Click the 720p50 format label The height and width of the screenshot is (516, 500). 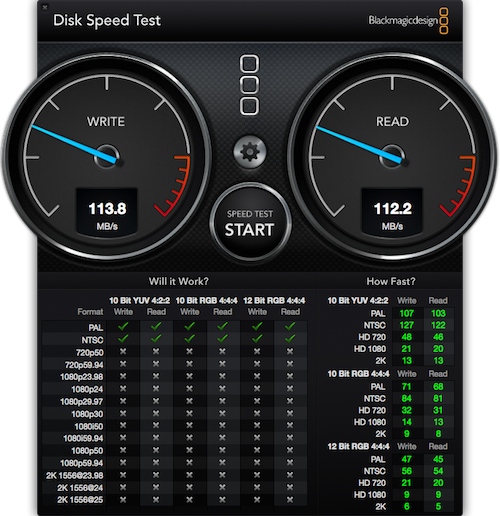pyautogui.click(x=89, y=353)
